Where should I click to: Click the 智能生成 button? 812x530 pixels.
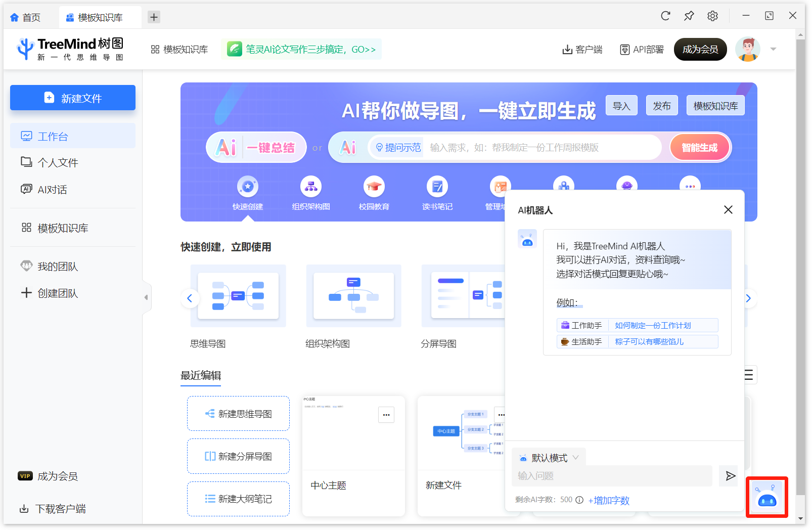(x=700, y=147)
